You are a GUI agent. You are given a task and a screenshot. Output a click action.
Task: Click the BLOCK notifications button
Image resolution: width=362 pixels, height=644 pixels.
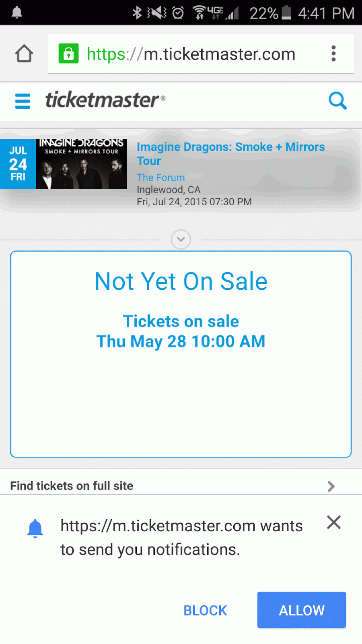pyautogui.click(x=205, y=611)
